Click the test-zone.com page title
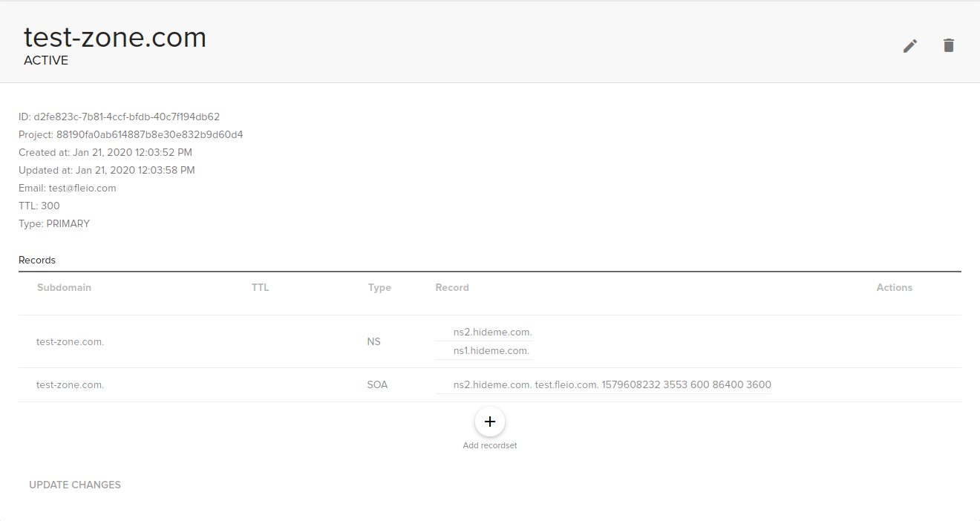This screenshot has width=980, height=521. click(115, 37)
